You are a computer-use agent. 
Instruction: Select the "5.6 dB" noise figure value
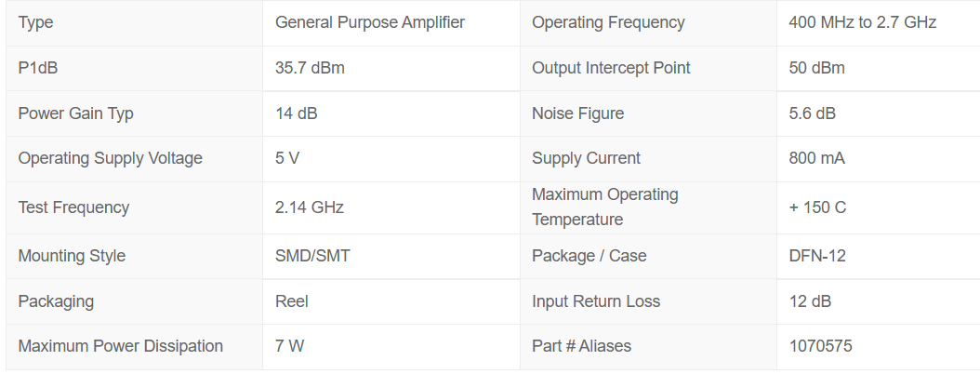812,114
